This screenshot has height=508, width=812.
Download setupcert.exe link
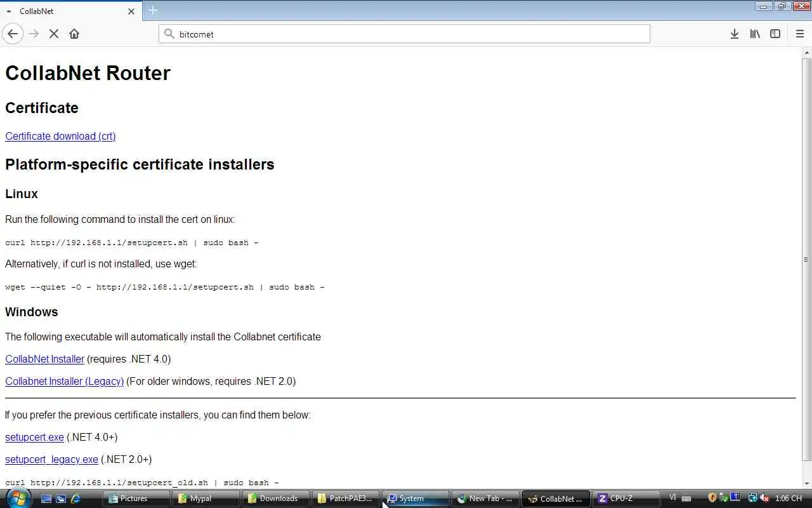point(34,437)
